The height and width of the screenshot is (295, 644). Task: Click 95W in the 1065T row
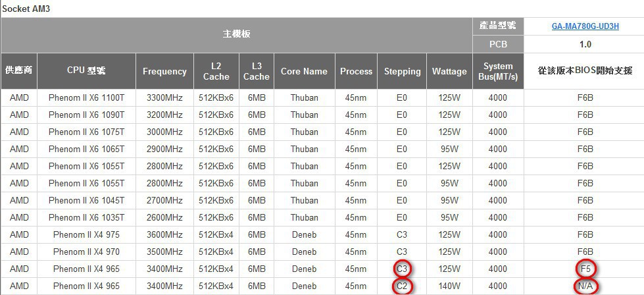pyautogui.click(x=449, y=149)
